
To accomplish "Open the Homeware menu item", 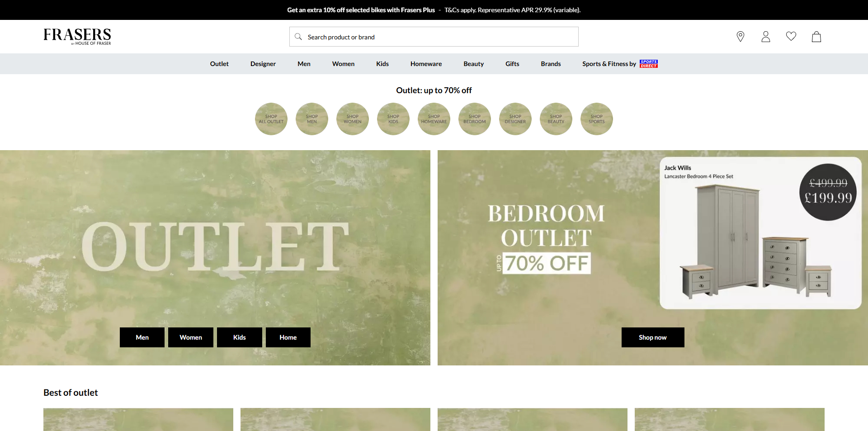I will coord(426,64).
